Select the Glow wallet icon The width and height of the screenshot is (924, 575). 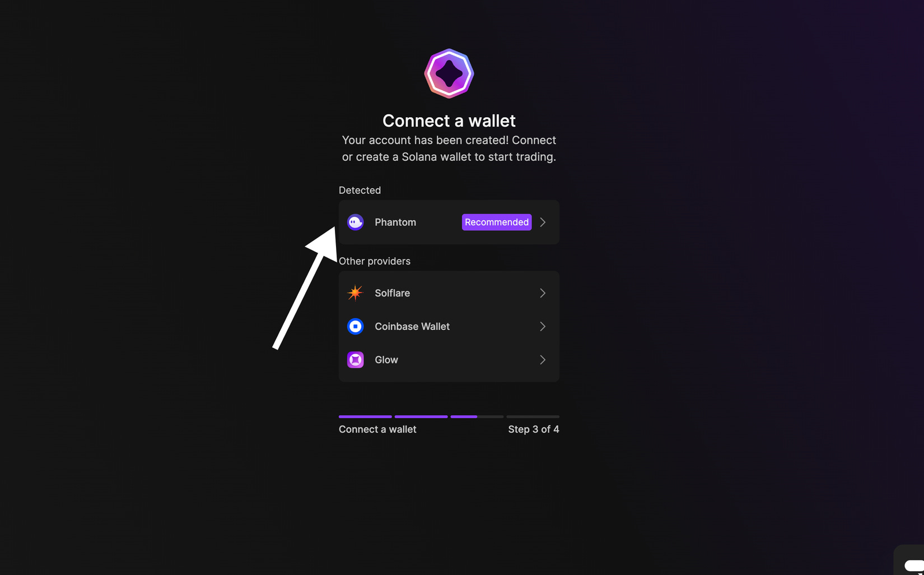click(x=356, y=360)
